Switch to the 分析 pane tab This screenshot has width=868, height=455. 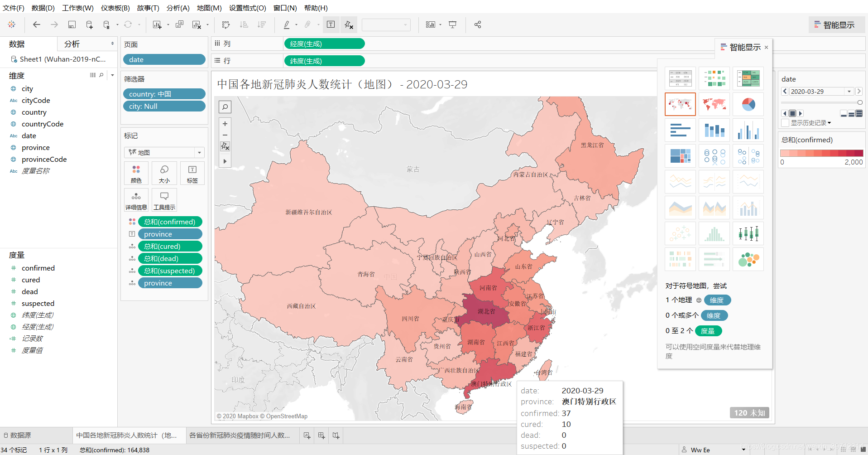tap(72, 44)
